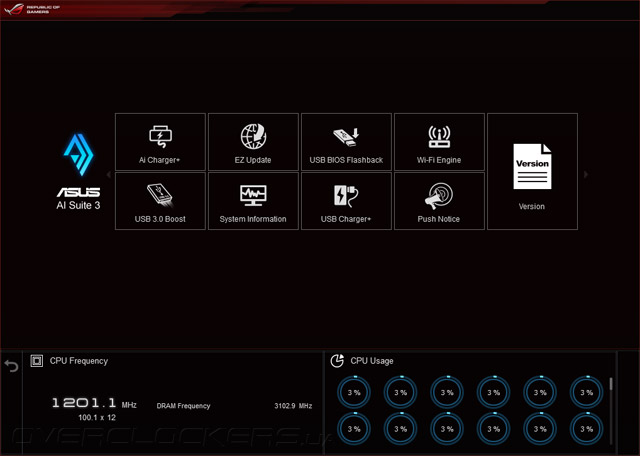Click the 100.1 x 12 multiplier text

tap(97, 418)
